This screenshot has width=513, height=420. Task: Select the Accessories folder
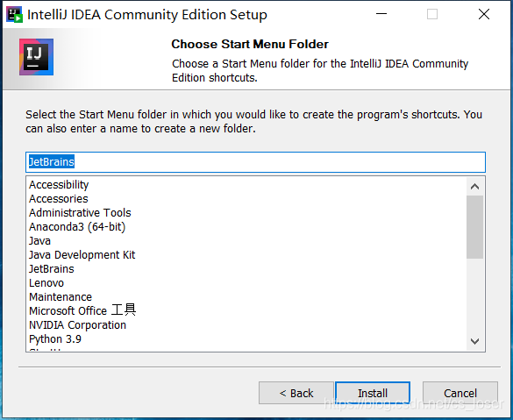[x=59, y=198]
